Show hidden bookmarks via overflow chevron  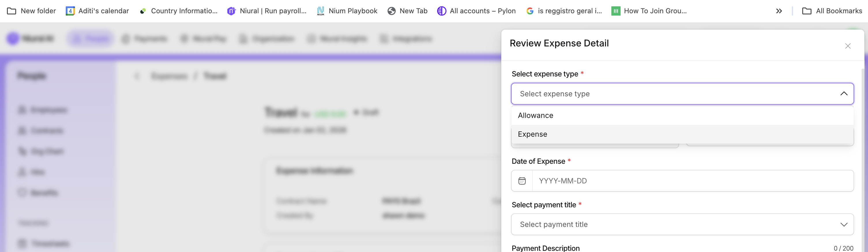(x=779, y=11)
